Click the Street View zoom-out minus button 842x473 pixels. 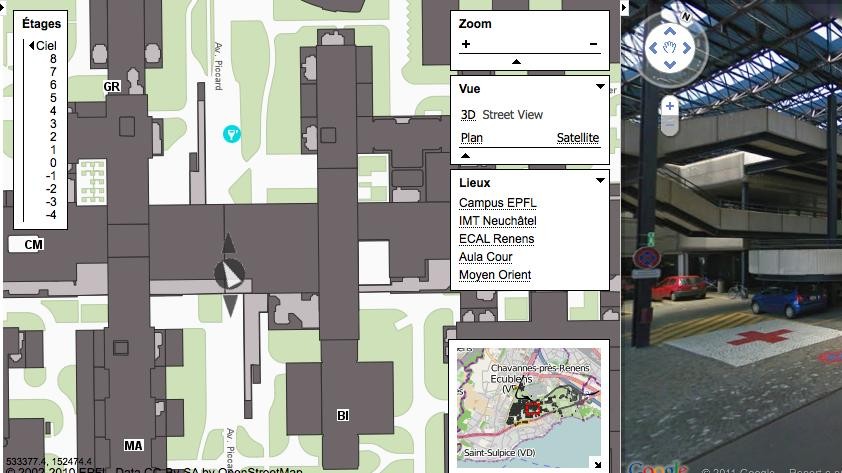[x=669, y=125]
